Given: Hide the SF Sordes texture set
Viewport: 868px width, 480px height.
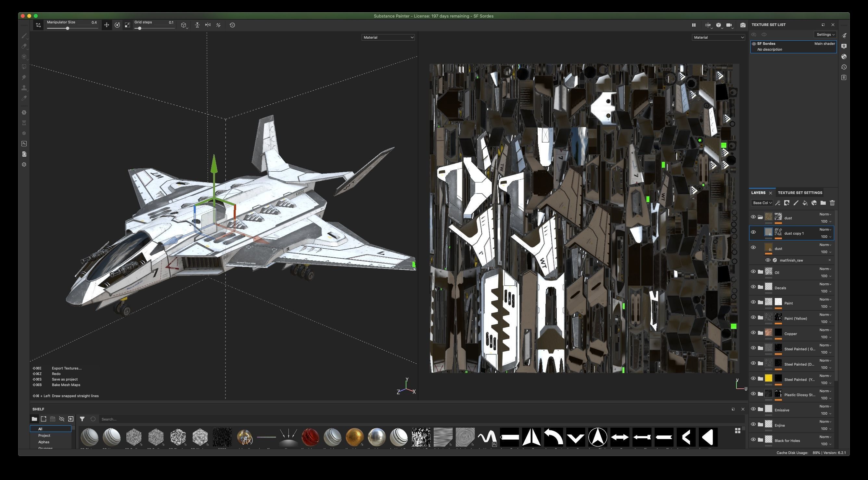Looking at the screenshot, I should (754, 44).
